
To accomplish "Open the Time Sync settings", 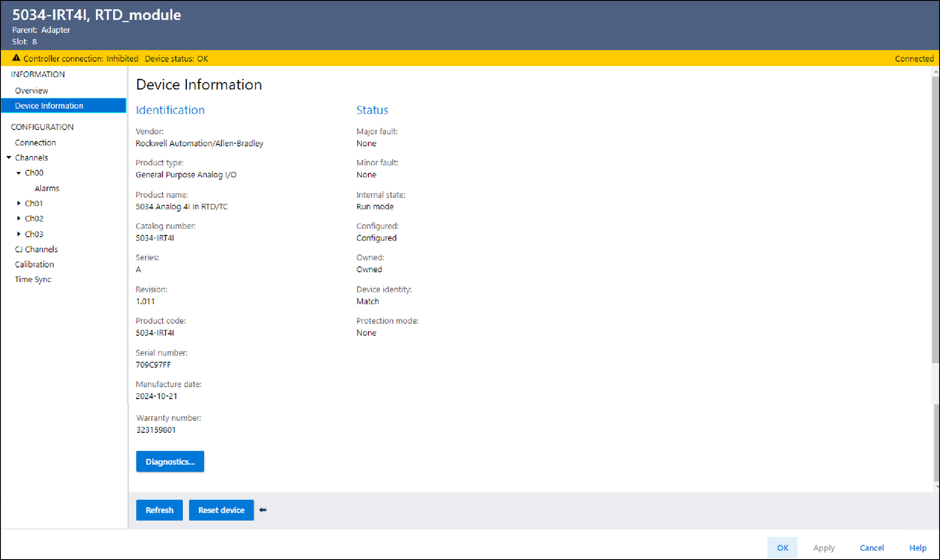I will click(x=33, y=280).
